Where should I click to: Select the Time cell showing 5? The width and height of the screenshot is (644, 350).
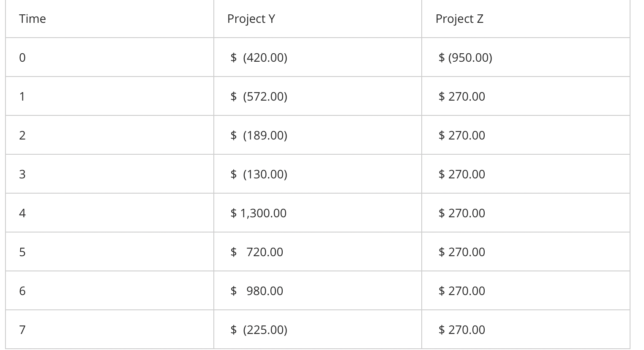click(x=22, y=252)
